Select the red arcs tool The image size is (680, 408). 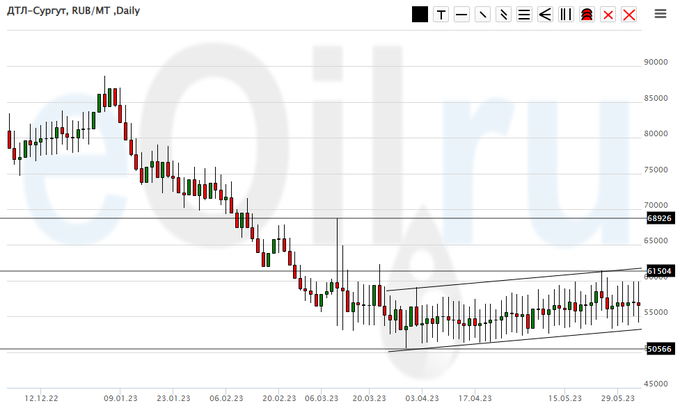click(587, 15)
